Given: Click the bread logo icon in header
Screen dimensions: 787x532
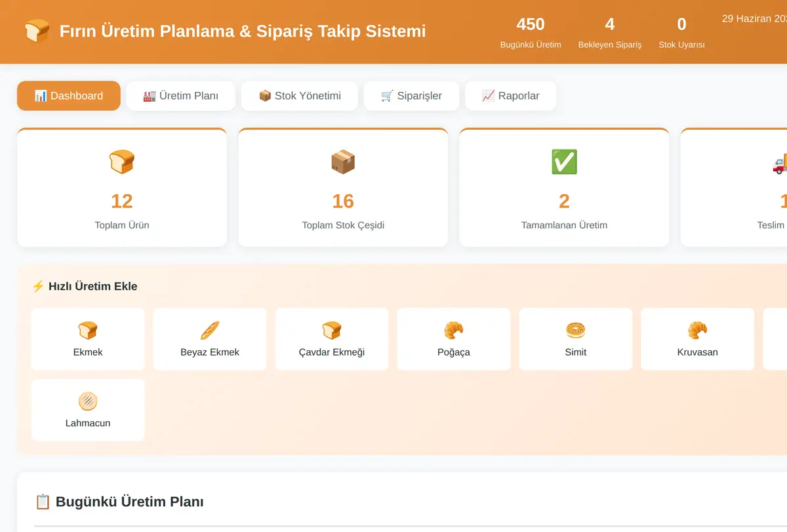Looking at the screenshot, I should 37,31.
